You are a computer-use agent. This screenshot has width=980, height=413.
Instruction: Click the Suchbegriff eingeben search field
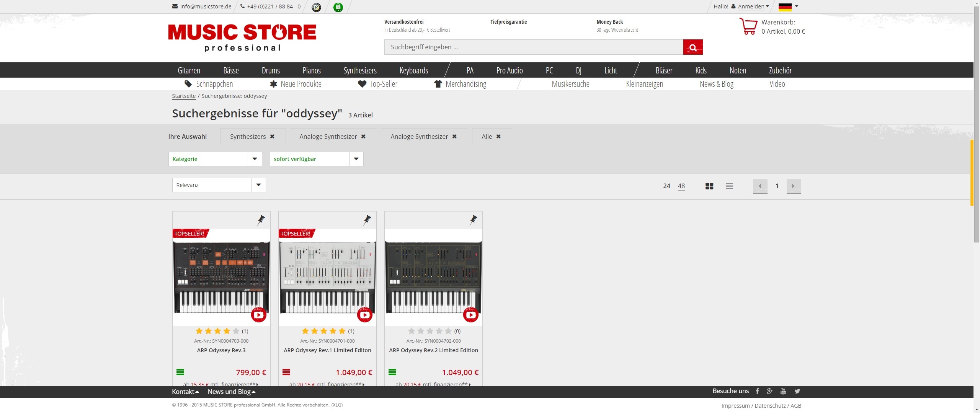(534, 47)
